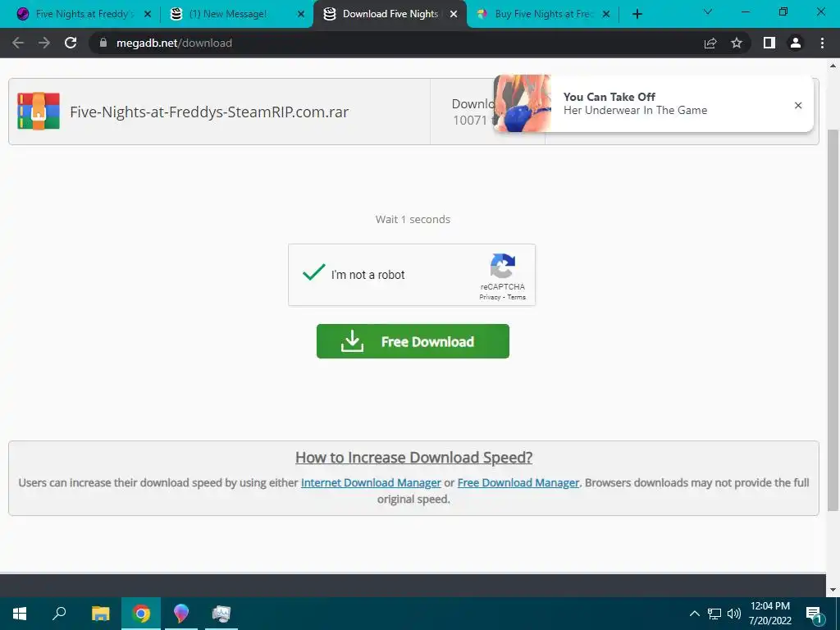Screen dimensions: 840x630
Task: Close the first Five Nights at Freddy's tab
Action: point(148,14)
